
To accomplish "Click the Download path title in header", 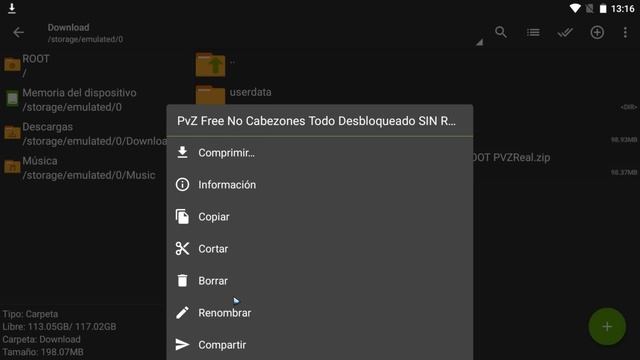I will (x=68, y=28).
